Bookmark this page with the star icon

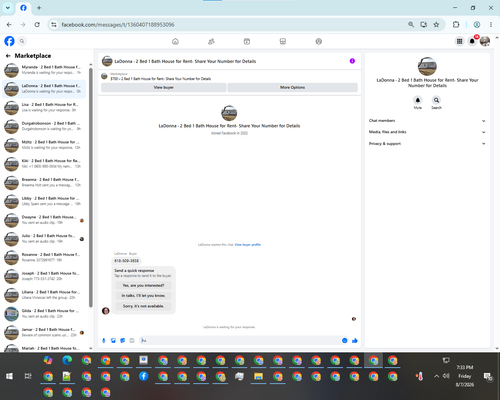[x=436, y=24]
